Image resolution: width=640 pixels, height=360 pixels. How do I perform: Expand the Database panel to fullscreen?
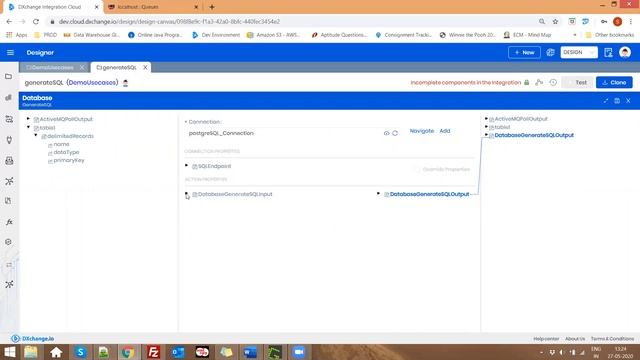tap(606, 100)
